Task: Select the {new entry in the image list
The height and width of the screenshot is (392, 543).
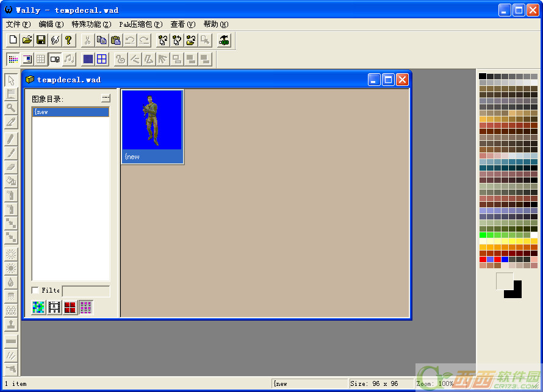Action: point(71,112)
